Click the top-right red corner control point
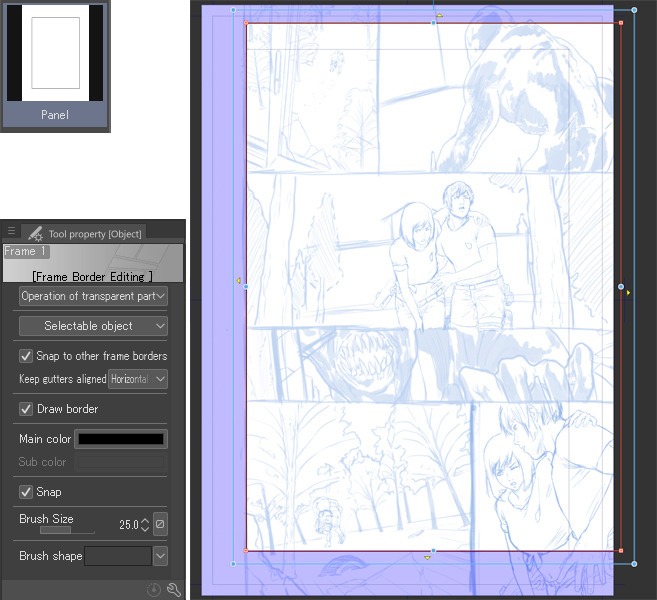The width and height of the screenshot is (657, 600). coord(621,23)
